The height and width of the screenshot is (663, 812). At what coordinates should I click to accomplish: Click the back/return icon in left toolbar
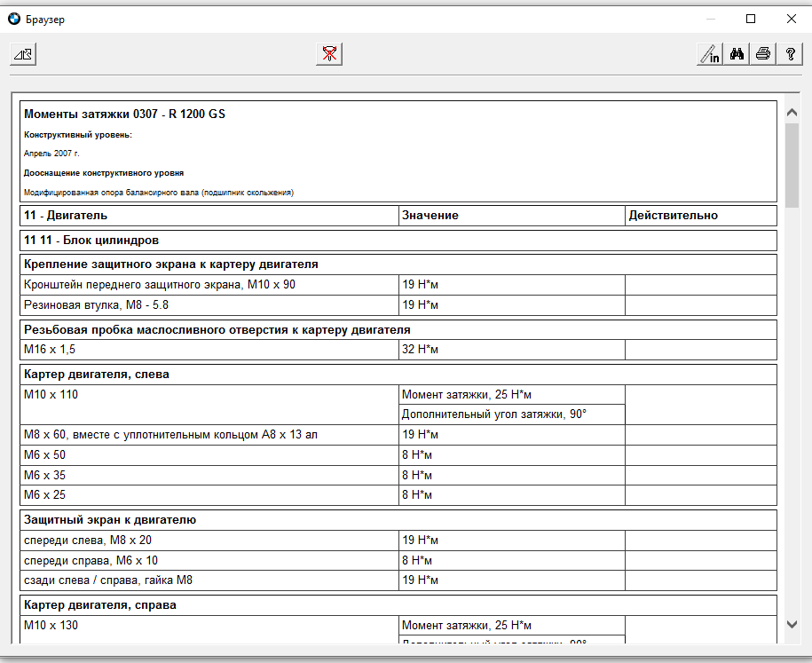(22, 54)
